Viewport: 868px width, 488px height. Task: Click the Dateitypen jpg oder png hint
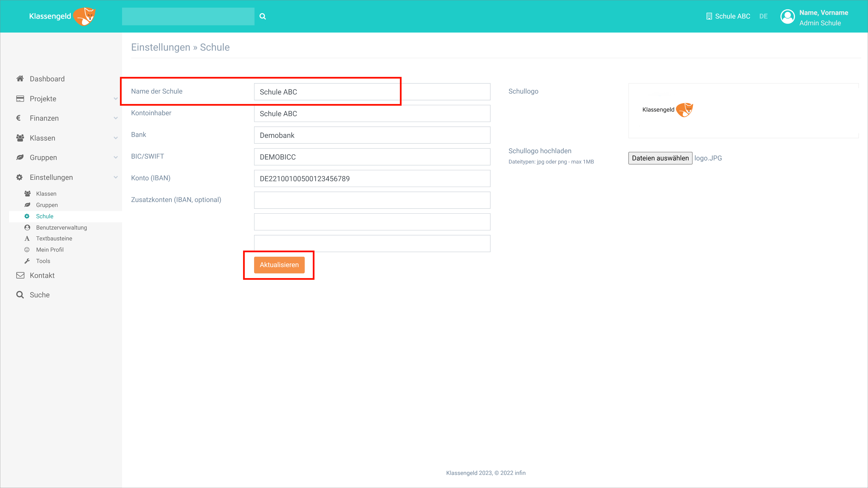coord(551,162)
